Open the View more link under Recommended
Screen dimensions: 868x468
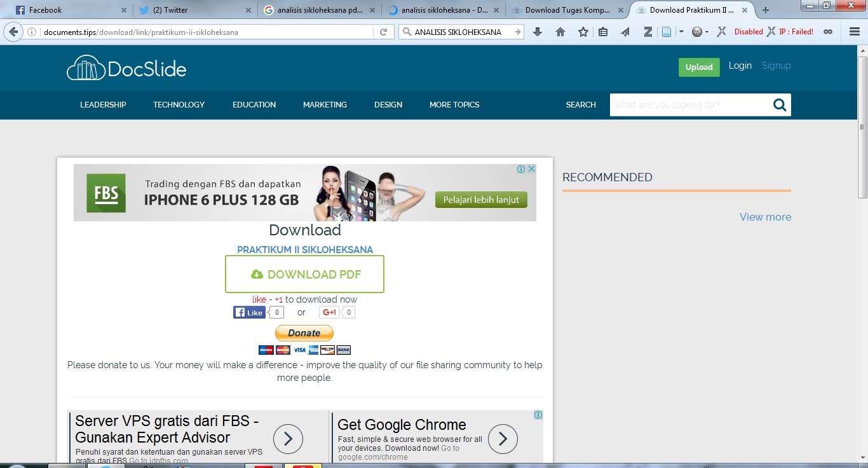tap(765, 217)
